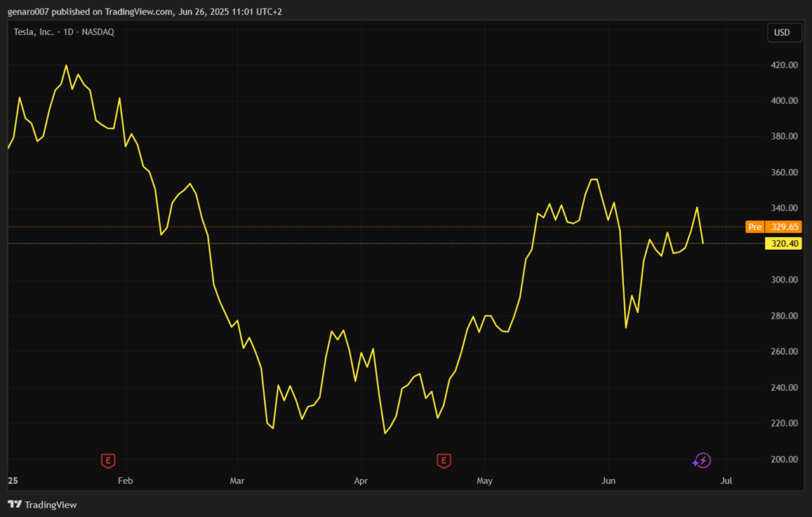Select the 329.65 pre-market price tag
812x517 pixels.
tap(783, 227)
